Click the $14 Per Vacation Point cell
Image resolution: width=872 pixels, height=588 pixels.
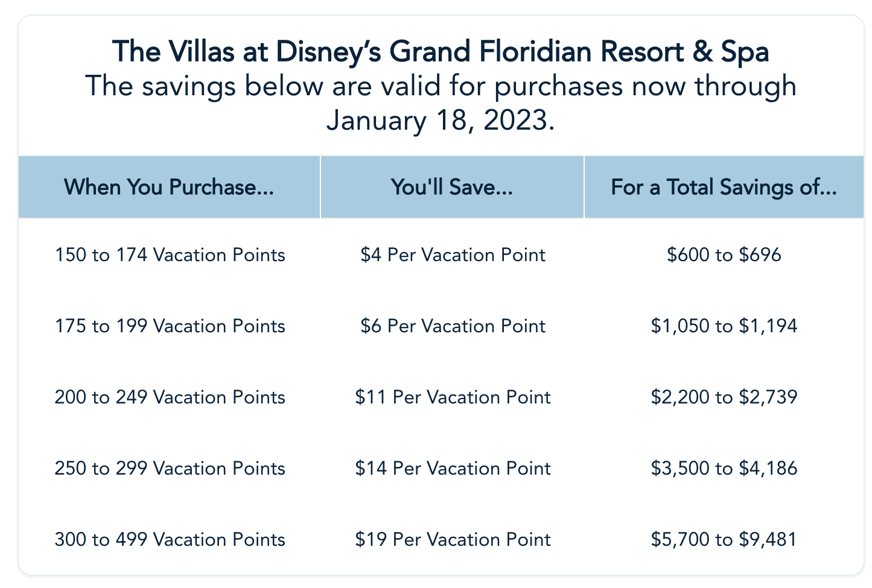(x=453, y=469)
